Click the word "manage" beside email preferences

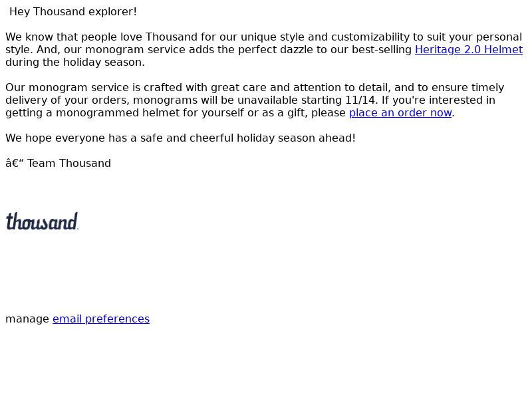click(x=27, y=319)
